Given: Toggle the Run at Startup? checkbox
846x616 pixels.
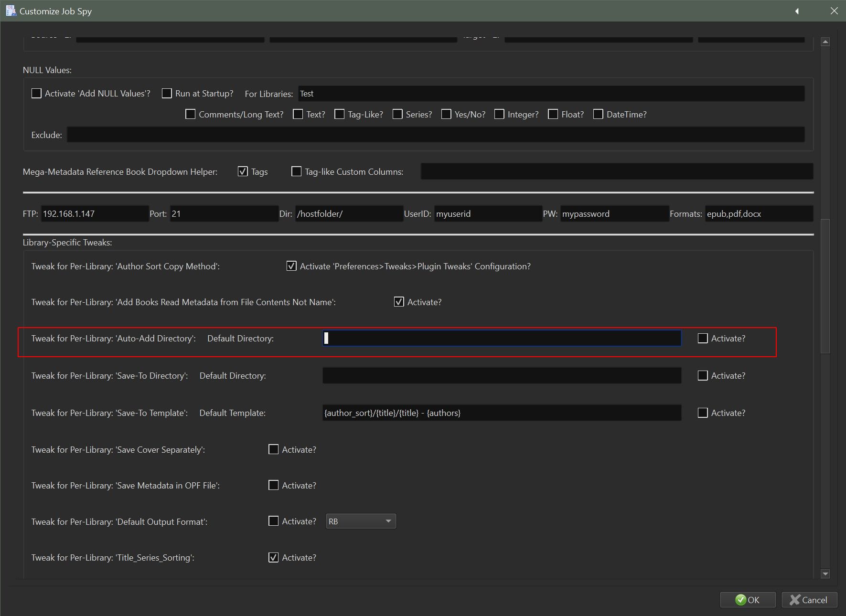Looking at the screenshot, I should coord(167,94).
